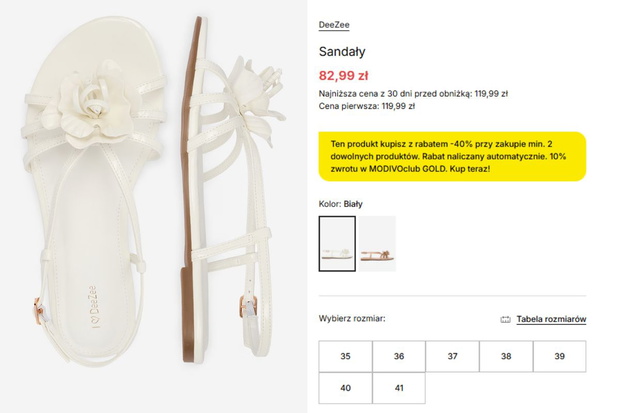Select the white (Biały) color thumbnail

[337, 244]
